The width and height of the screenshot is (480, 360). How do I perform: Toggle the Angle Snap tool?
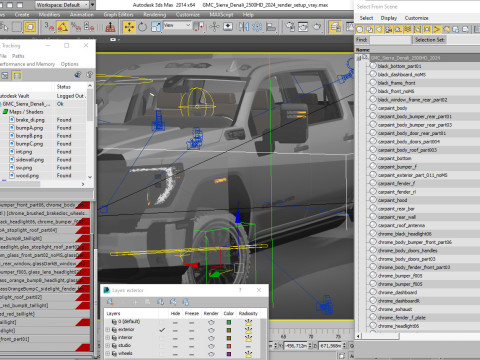(x=62, y=27)
